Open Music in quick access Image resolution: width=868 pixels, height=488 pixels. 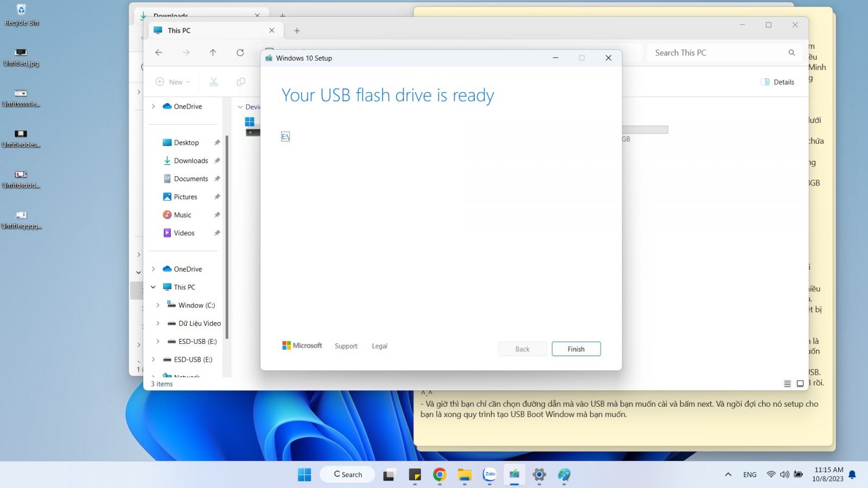[x=177, y=215]
